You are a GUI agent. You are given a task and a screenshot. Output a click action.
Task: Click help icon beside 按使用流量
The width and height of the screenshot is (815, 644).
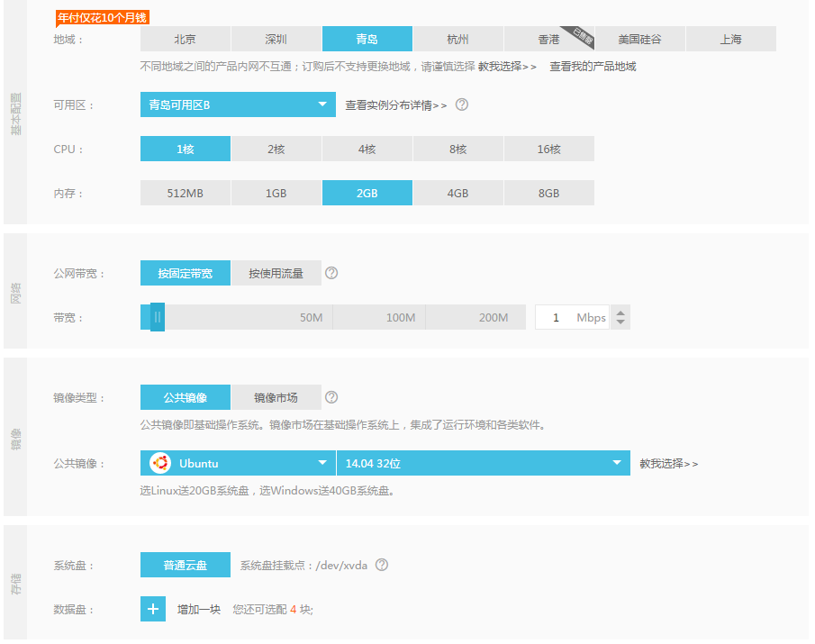pyautogui.click(x=331, y=273)
